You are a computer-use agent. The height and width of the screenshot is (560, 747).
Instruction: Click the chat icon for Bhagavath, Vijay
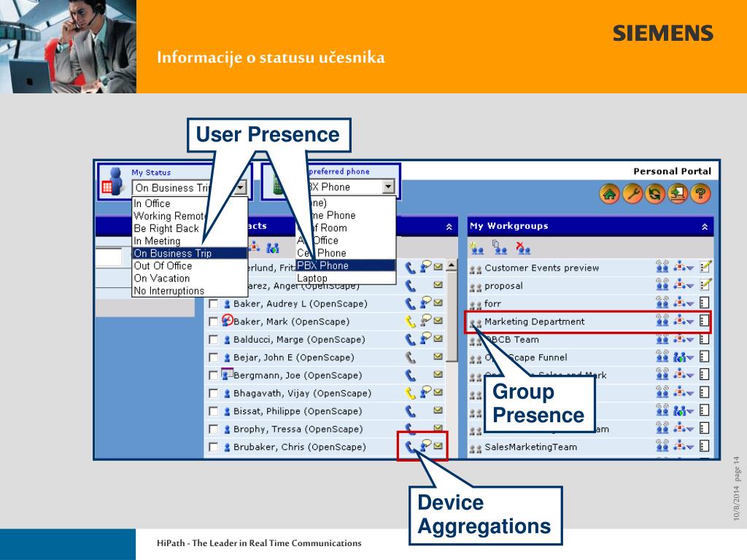pyautogui.click(x=425, y=392)
